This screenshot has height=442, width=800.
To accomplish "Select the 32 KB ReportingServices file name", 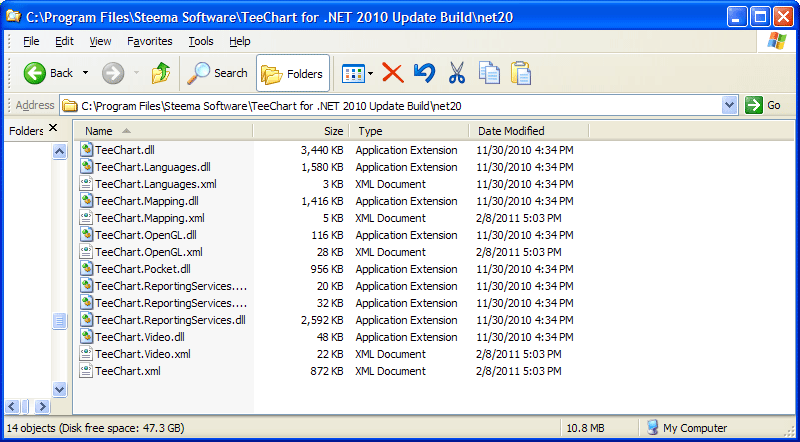I will pyautogui.click(x=171, y=303).
